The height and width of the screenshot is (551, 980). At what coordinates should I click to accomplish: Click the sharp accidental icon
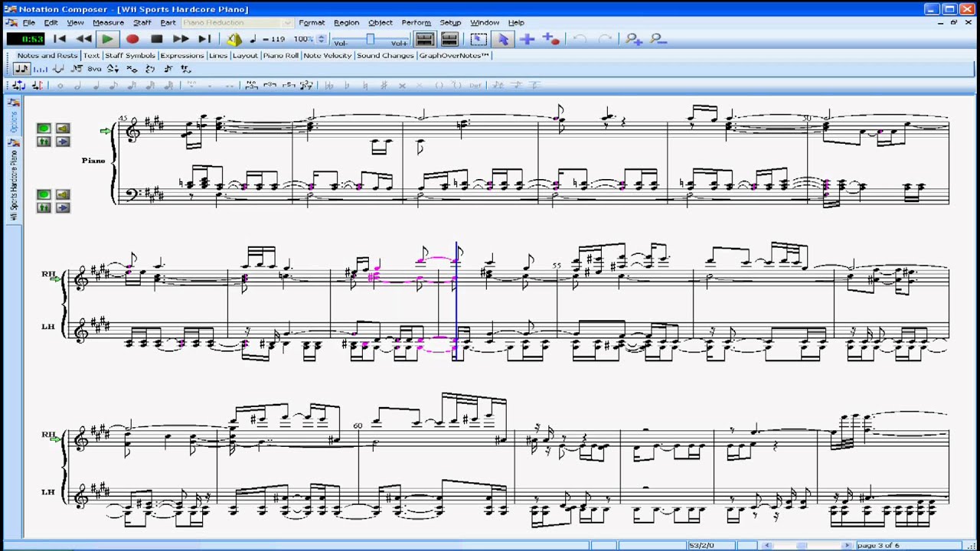pyautogui.click(x=384, y=85)
